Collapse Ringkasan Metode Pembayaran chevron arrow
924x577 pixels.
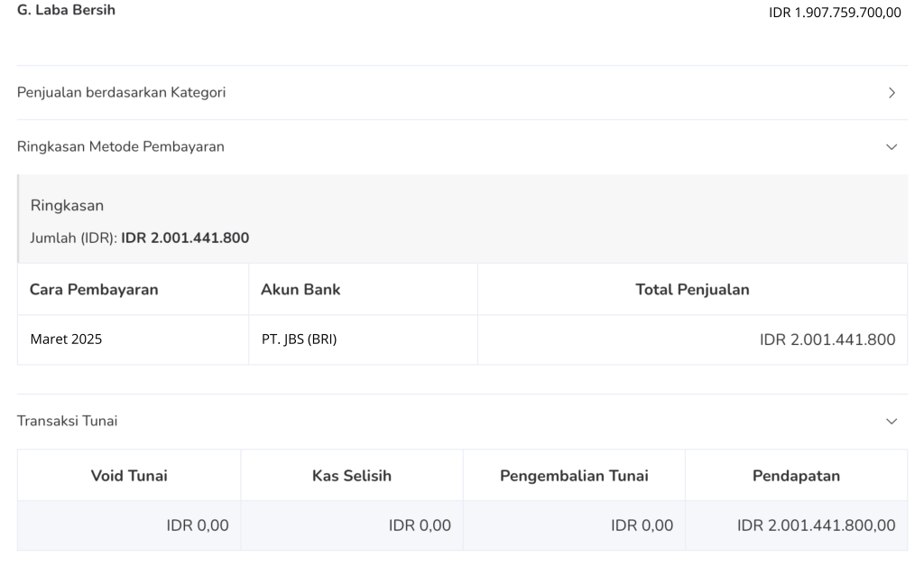(892, 147)
